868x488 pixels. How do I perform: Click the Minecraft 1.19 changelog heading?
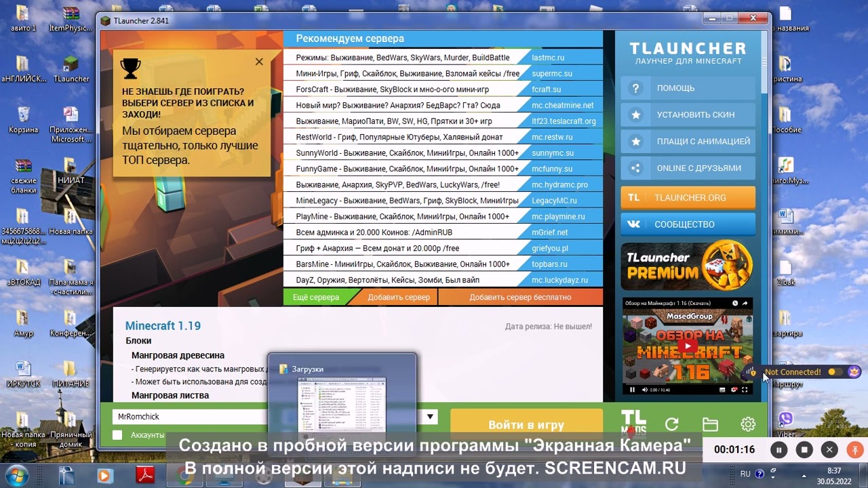click(163, 326)
